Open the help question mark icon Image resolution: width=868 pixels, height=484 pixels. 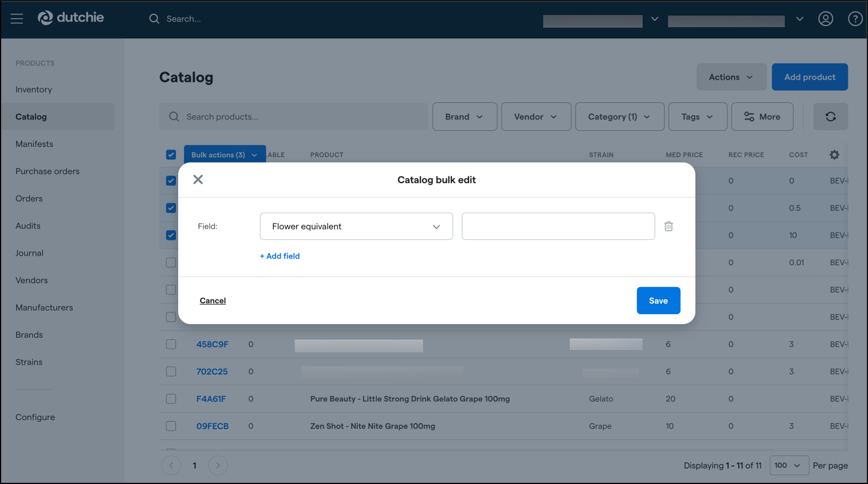point(855,18)
